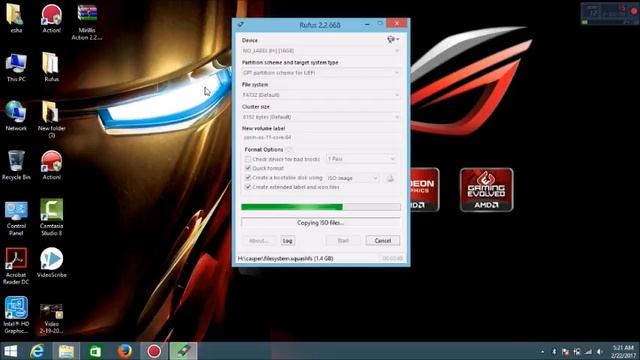Open the Recycle Bin
The width and height of the screenshot is (640, 360).
click(x=16, y=165)
